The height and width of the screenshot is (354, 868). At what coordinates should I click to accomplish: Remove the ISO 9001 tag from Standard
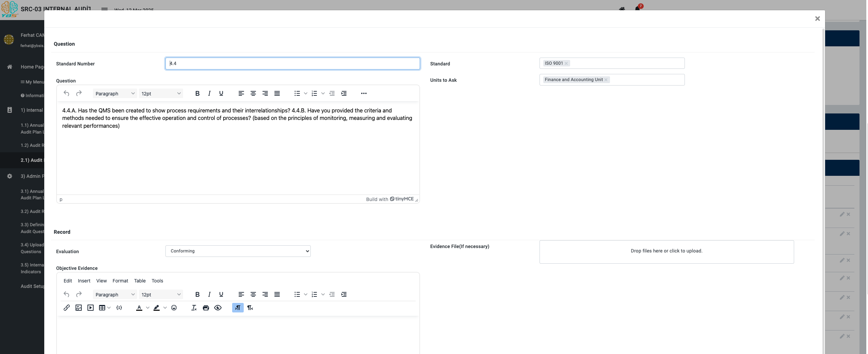566,63
